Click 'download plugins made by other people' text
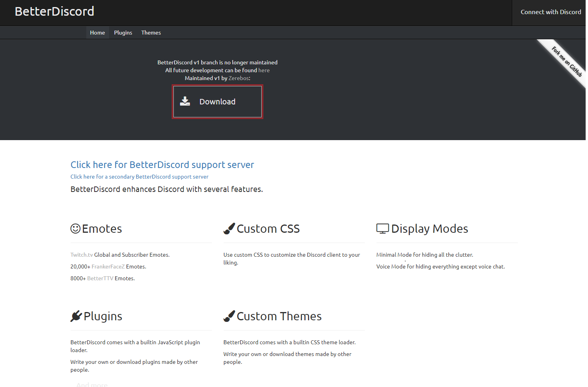 [x=134, y=366]
